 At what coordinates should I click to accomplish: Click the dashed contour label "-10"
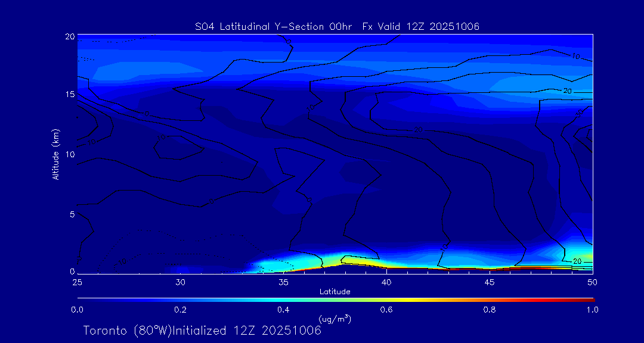[x=120, y=262]
